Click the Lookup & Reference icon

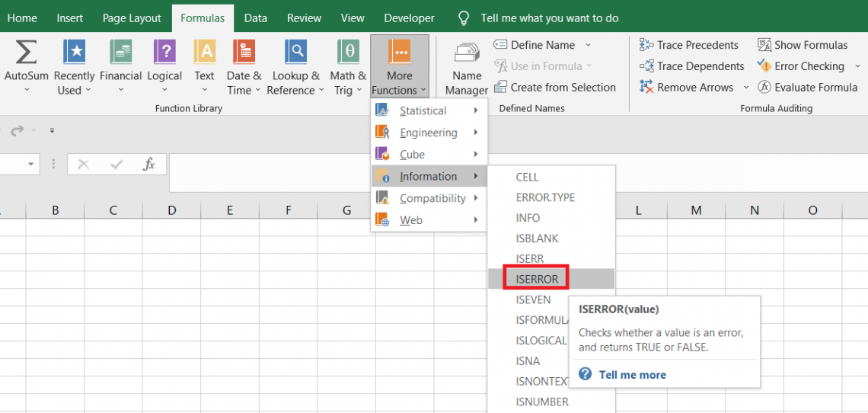coord(295,53)
